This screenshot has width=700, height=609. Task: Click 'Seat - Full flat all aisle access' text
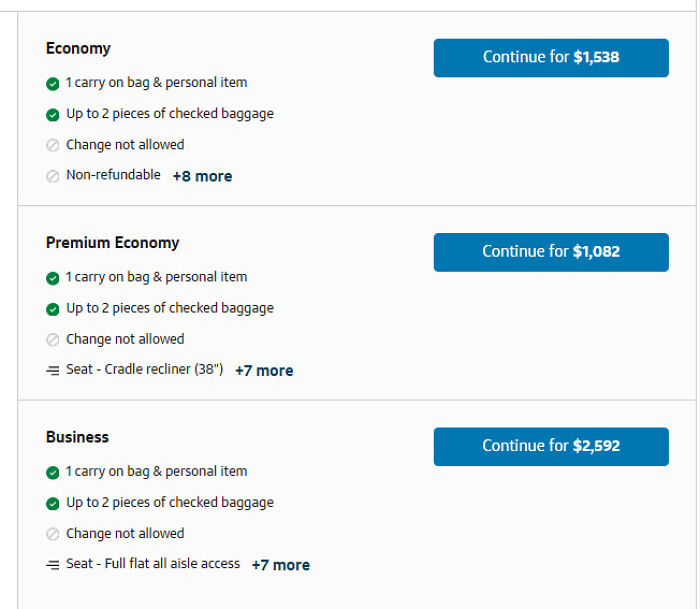tap(153, 564)
